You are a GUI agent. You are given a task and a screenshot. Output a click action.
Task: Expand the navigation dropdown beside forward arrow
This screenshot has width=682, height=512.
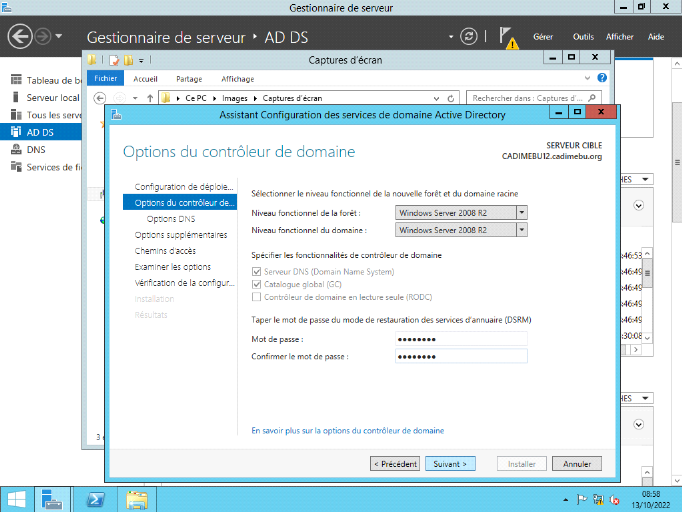[59, 36]
